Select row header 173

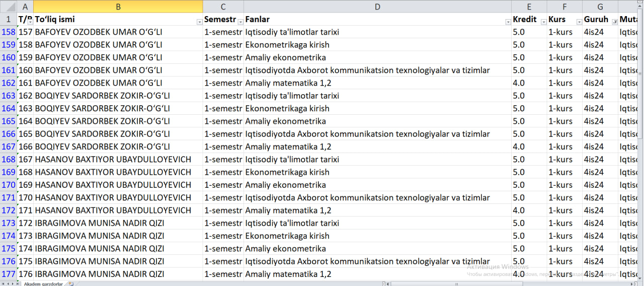click(8, 223)
